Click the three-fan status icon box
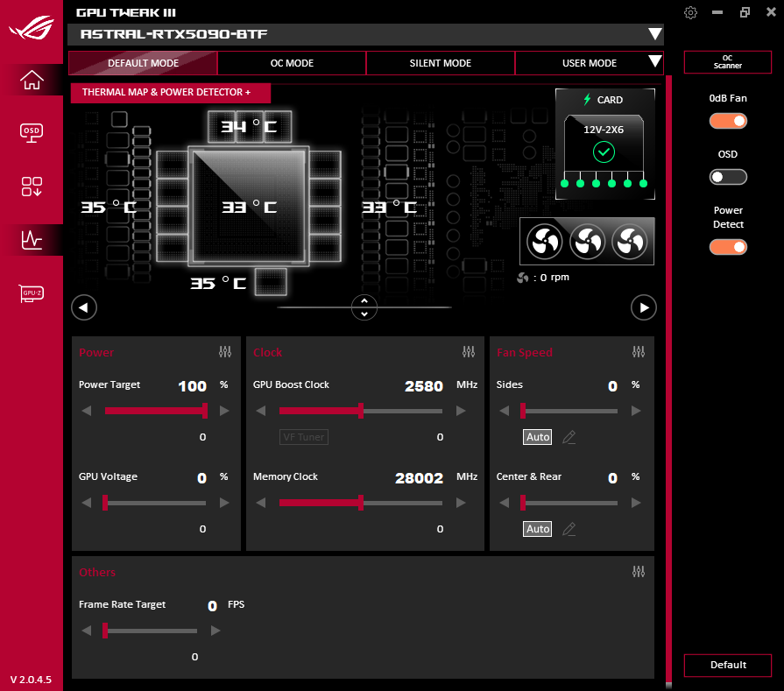Viewport: 784px width, 691px height. (x=587, y=242)
